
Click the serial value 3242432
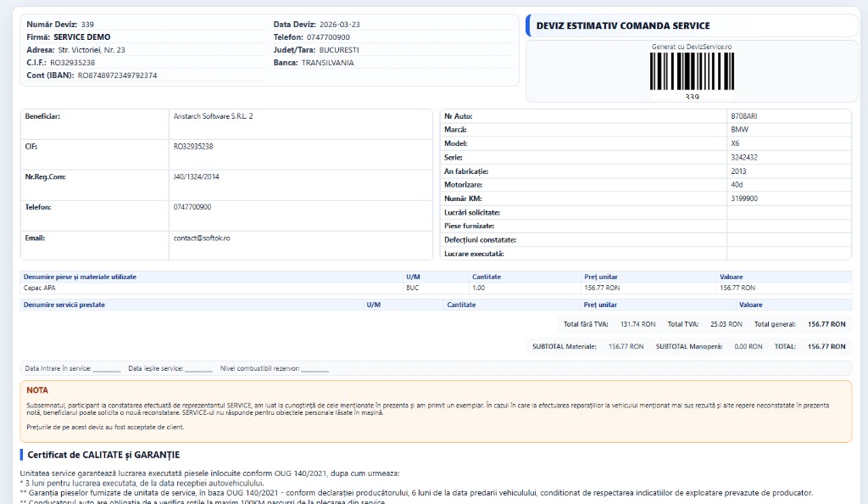744,157
